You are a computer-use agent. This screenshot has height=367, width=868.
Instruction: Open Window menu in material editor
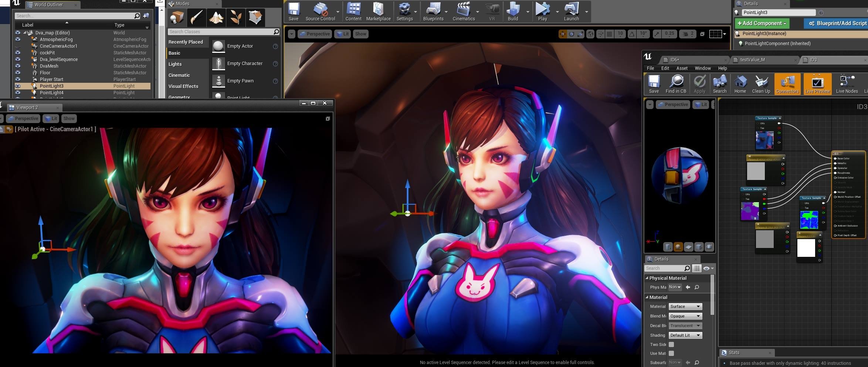(702, 68)
